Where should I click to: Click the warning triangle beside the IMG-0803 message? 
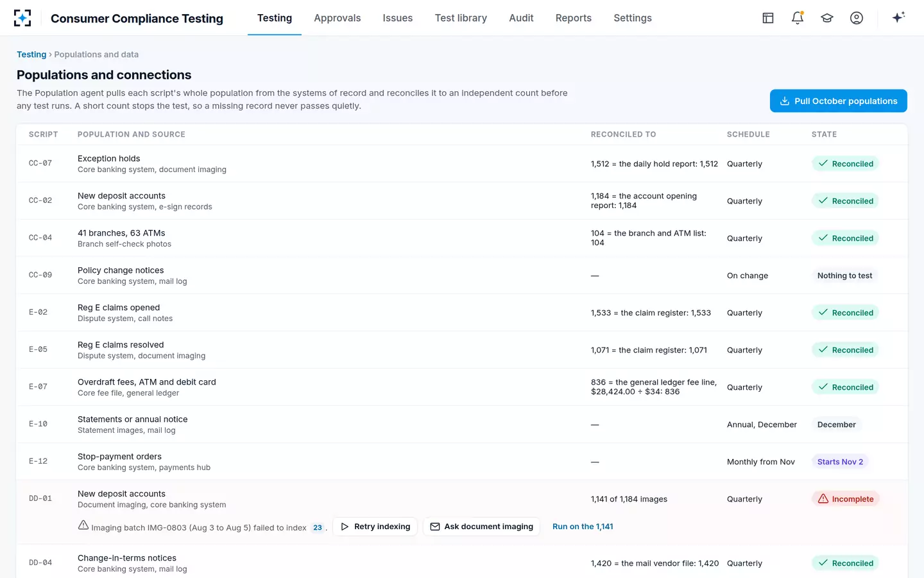coord(83,525)
